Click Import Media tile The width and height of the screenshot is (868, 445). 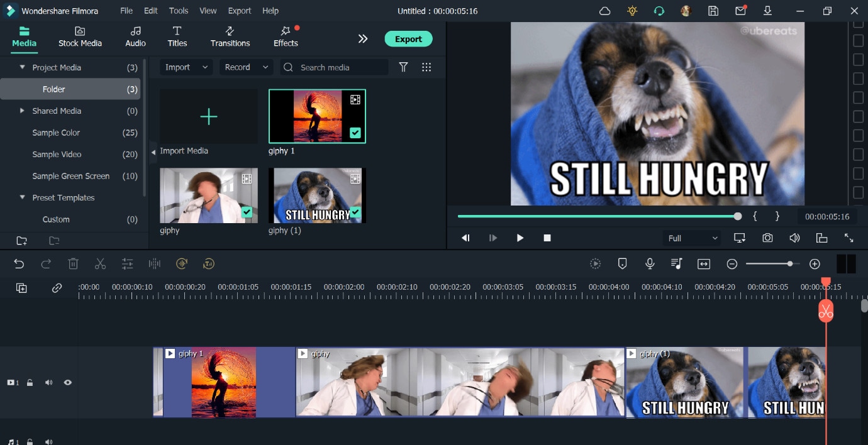(x=208, y=116)
